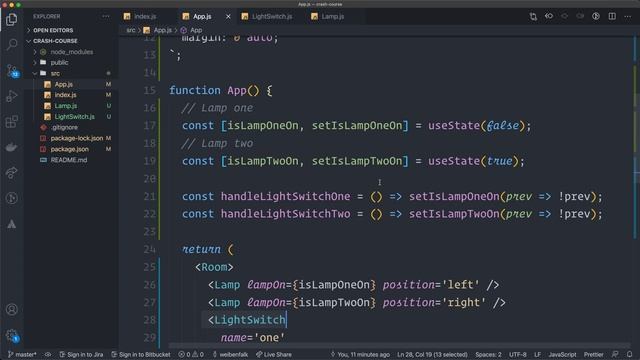
Task: Open Source Control view with badge
Action: coord(12,71)
